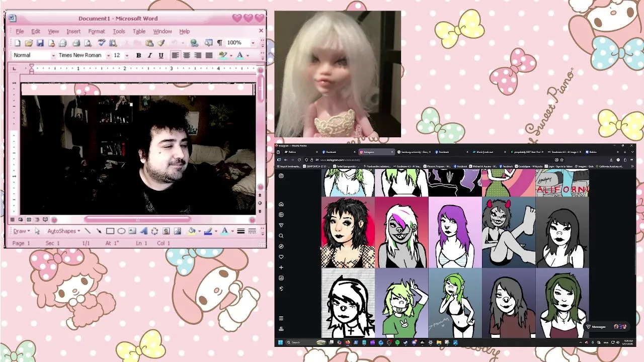The width and height of the screenshot is (644, 362).
Task: Insert Picture from file icon
Action: pyautogui.click(x=177, y=231)
